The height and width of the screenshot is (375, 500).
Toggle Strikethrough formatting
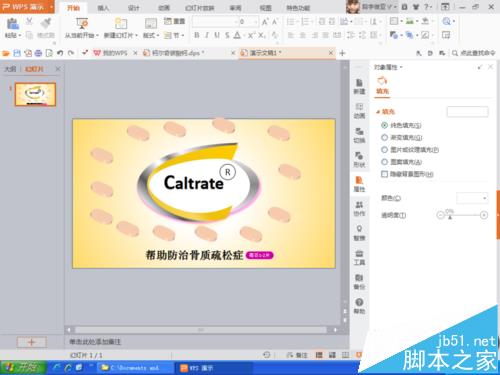(x=227, y=35)
